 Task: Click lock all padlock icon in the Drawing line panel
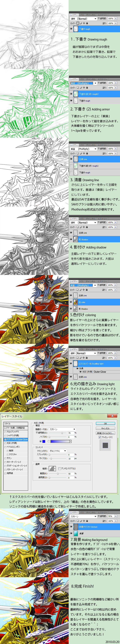[87, 154]
